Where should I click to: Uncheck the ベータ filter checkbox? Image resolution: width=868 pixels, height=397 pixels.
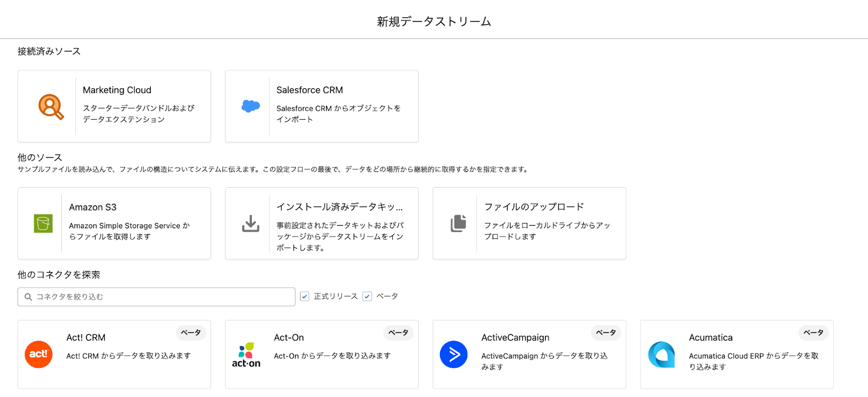coord(367,297)
